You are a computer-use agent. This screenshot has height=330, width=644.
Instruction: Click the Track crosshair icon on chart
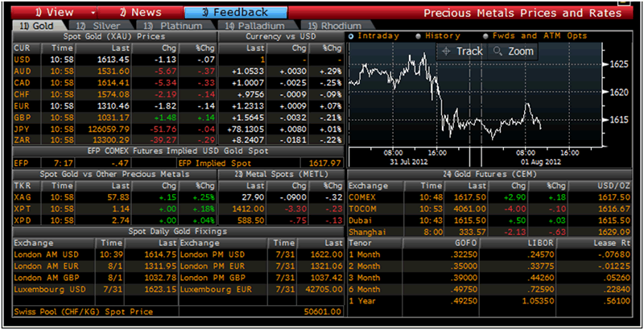point(446,51)
